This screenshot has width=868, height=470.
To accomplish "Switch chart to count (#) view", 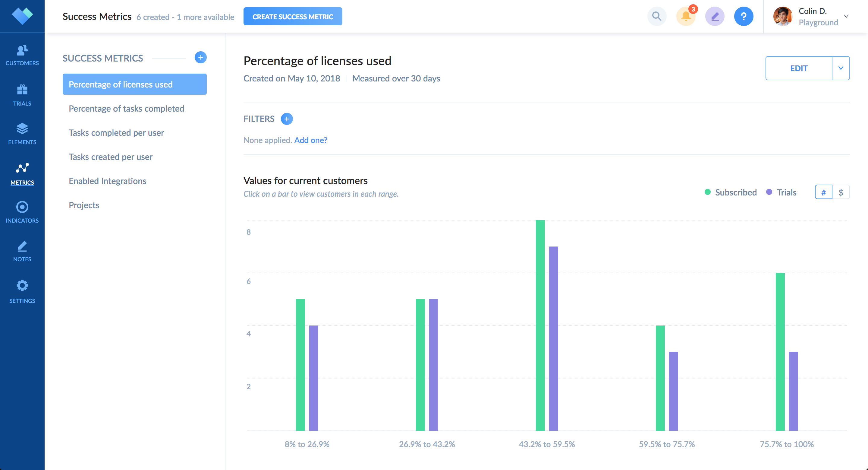I will (x=823, y=192).
